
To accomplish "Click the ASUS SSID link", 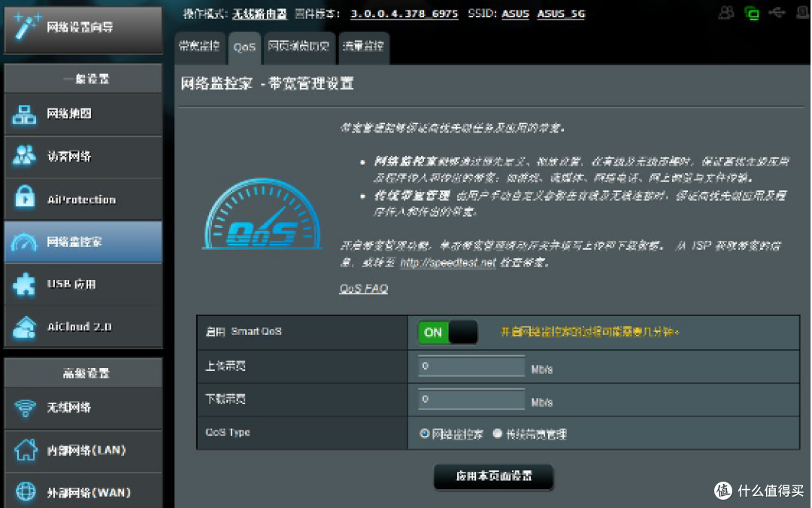I will click(515, 14).
